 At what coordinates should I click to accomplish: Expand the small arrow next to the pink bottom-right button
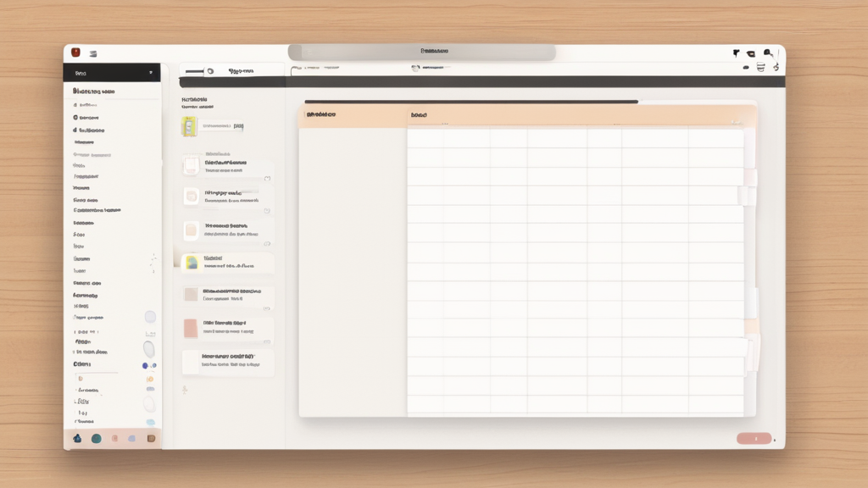pyautogui.click(x=775, y=440)
